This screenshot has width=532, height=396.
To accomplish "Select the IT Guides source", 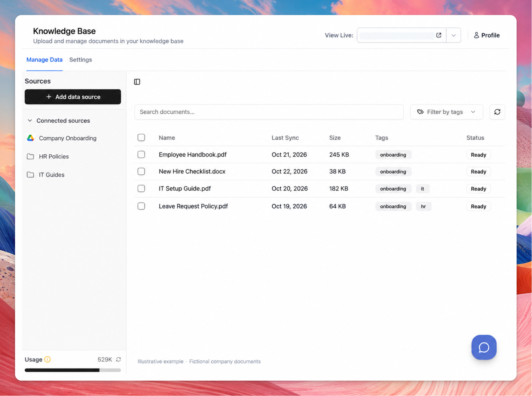I will tap(51, 175).
